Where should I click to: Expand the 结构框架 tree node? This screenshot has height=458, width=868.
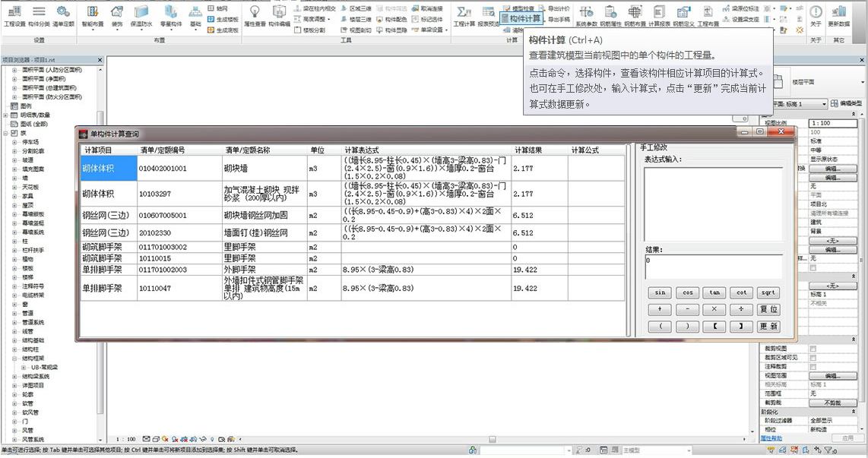click(x=14, y=358)
